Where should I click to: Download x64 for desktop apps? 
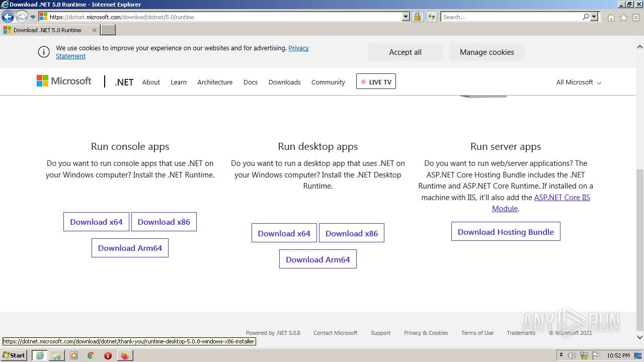click(284, 233)
